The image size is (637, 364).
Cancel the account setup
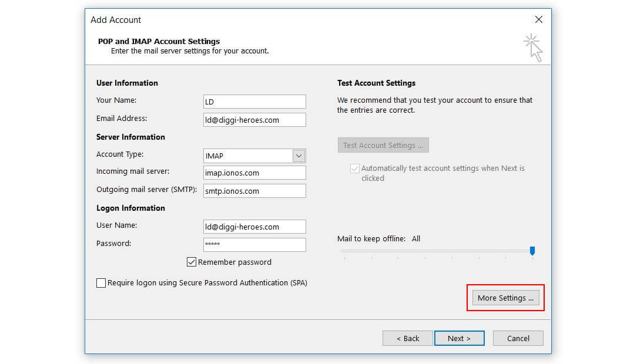(518, 338)
